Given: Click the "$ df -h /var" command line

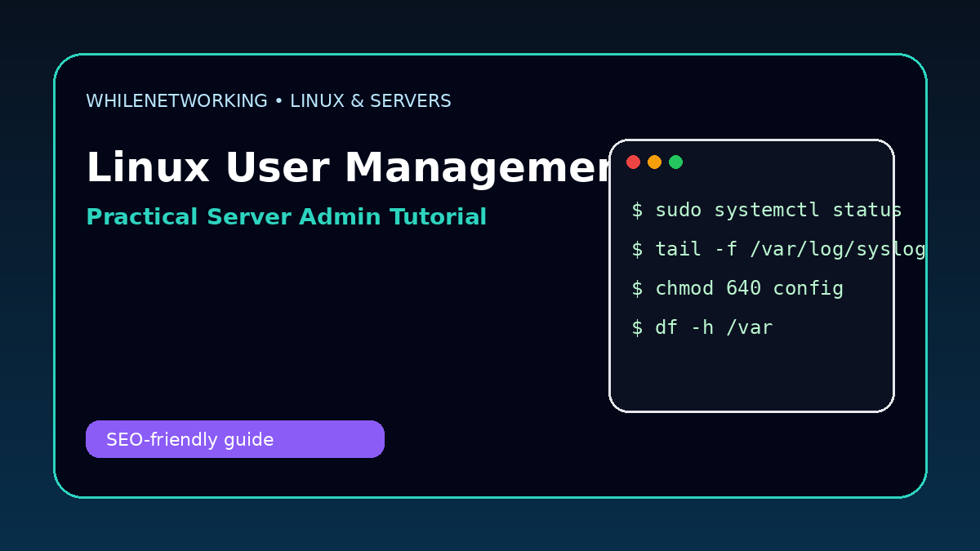Looking at the screenshot, I should 702,328.
